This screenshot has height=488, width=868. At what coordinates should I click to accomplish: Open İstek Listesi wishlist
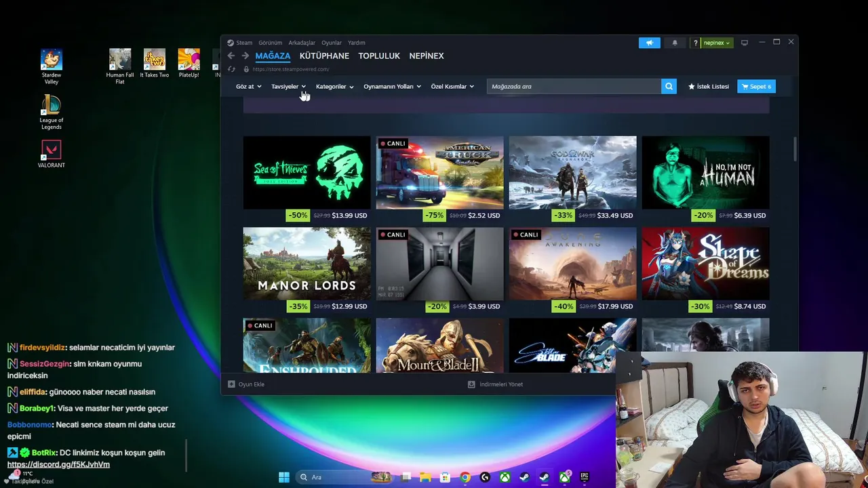click(x=709, y=87)
